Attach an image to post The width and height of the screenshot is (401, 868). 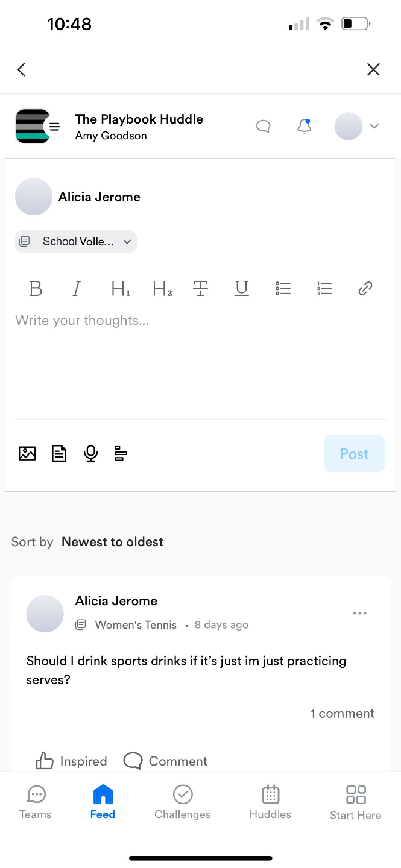click(x=27, y=453)
